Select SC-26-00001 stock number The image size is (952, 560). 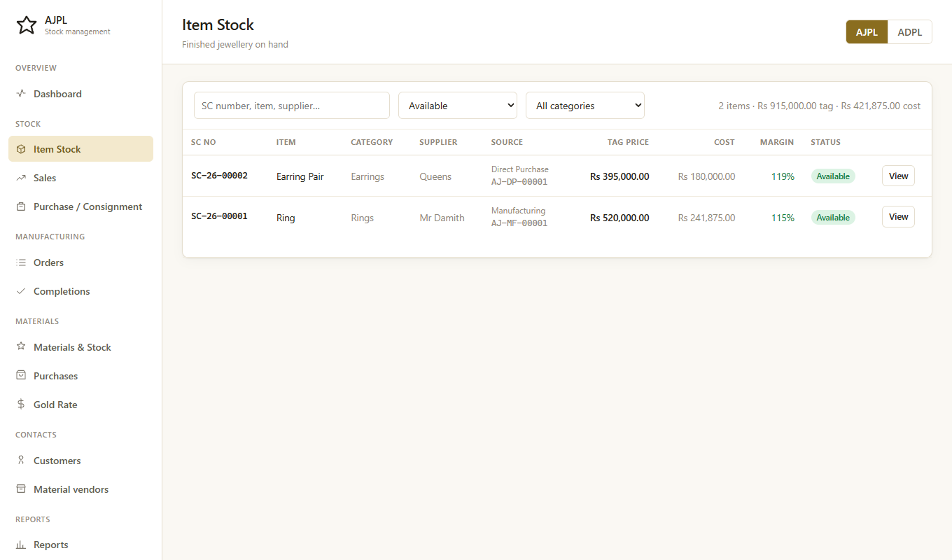(x=219, y=216)
